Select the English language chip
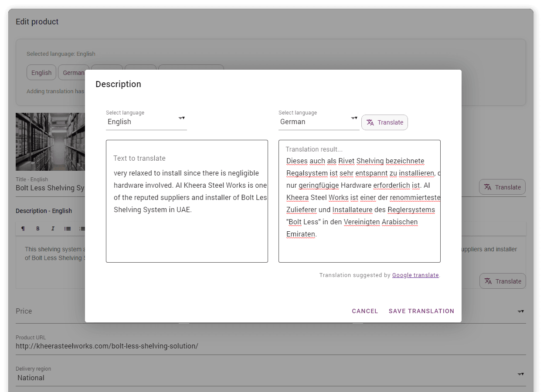 point(41,73)
